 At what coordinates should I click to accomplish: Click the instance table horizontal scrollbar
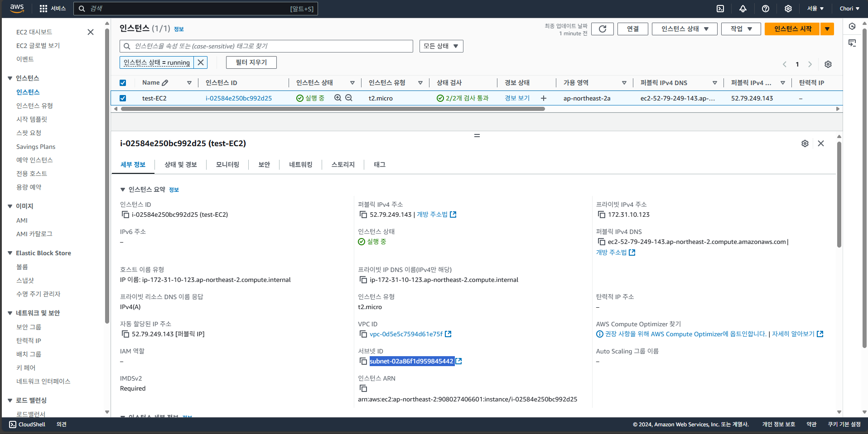[333, 109]
